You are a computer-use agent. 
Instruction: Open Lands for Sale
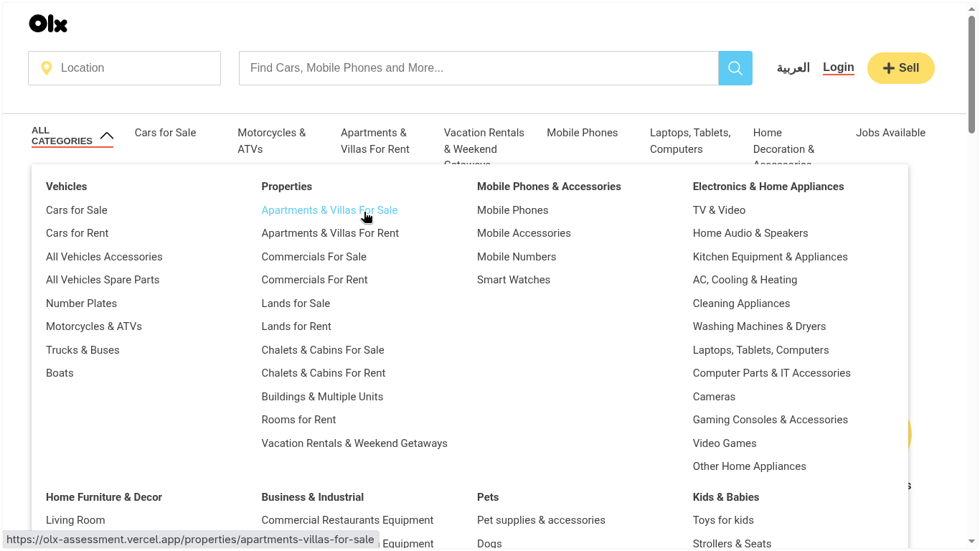click(x=296, y=303)
